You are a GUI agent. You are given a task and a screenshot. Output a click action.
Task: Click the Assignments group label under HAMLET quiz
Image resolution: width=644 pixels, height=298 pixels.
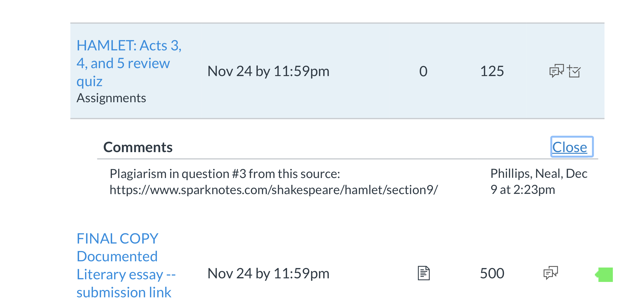click(x=111, y=98)
